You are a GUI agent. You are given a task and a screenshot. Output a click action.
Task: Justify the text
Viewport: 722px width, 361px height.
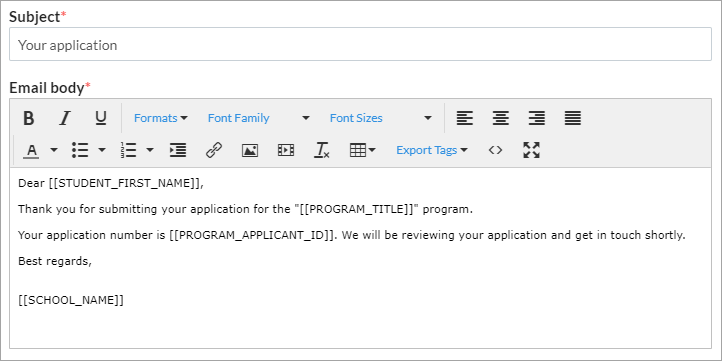click(572, 118)
